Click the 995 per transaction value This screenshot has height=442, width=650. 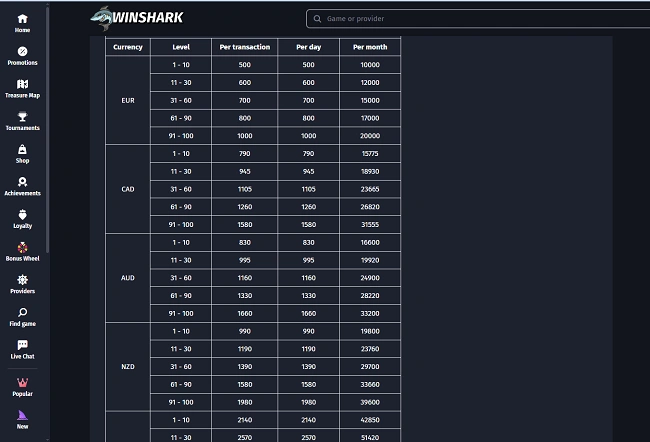[x=245, y=260]
